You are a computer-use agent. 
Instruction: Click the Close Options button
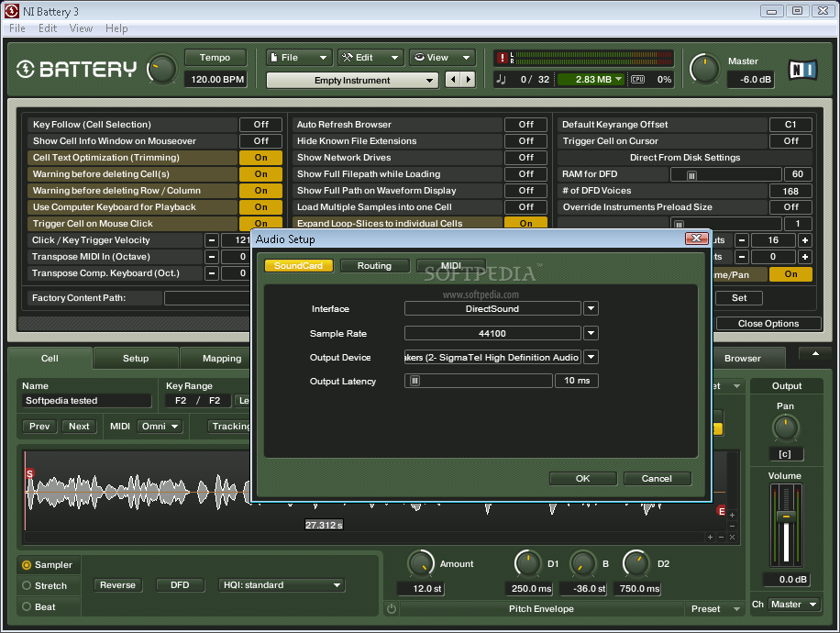[768, 324]
